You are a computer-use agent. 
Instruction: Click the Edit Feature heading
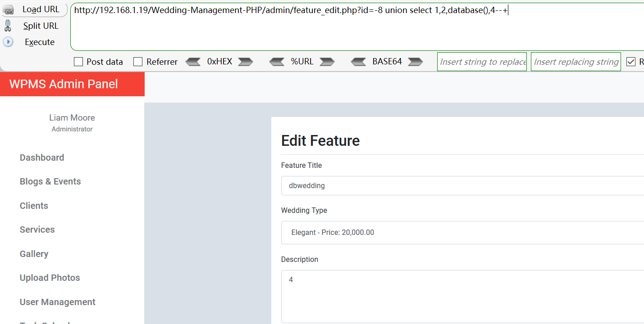320,141
